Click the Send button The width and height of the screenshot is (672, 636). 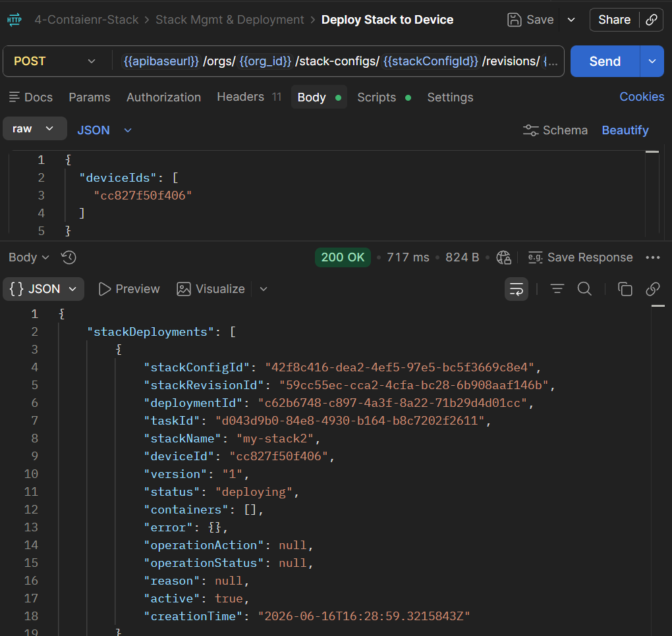pyautogui.click(x=605, y=61)
